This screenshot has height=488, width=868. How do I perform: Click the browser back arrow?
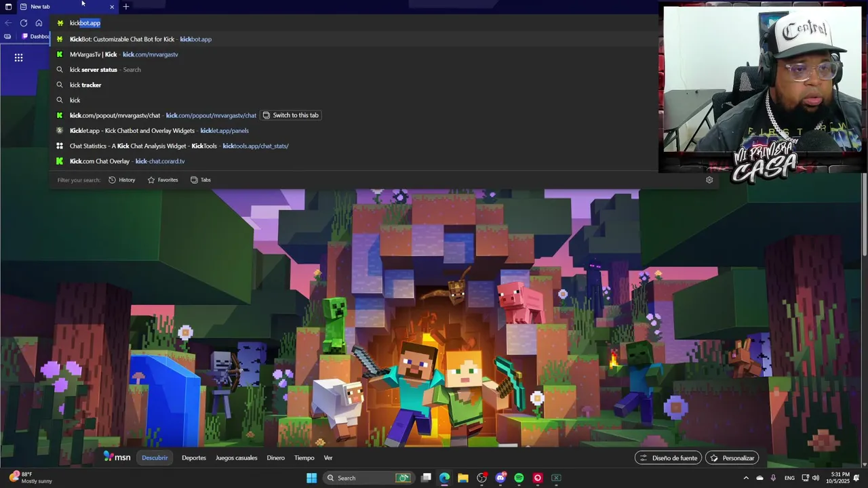click(x=8, y=22)
